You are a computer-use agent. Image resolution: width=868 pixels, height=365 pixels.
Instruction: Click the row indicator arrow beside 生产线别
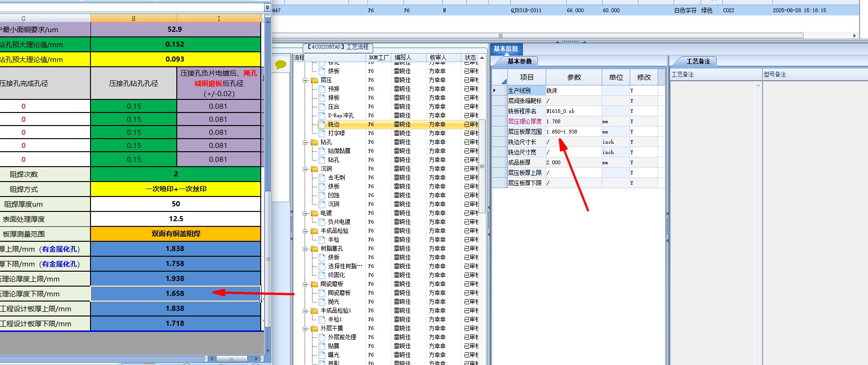click(x=494, y=91)
